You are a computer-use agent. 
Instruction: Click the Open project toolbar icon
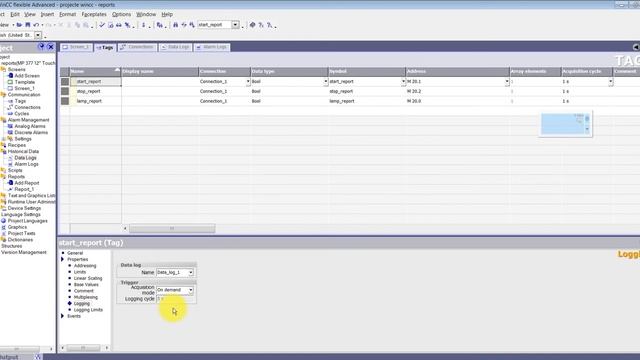(x=19, y=25)
